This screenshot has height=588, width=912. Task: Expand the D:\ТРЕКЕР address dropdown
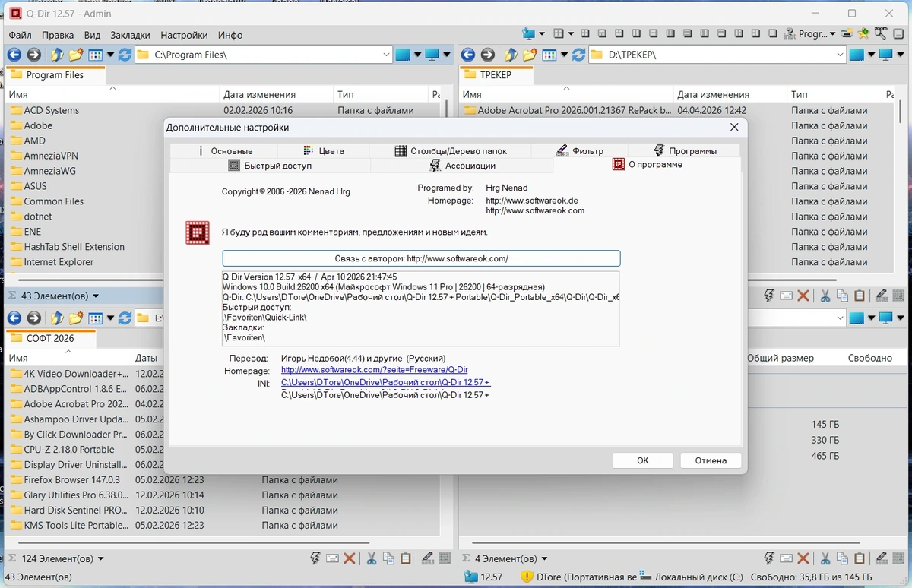point(840,55)
